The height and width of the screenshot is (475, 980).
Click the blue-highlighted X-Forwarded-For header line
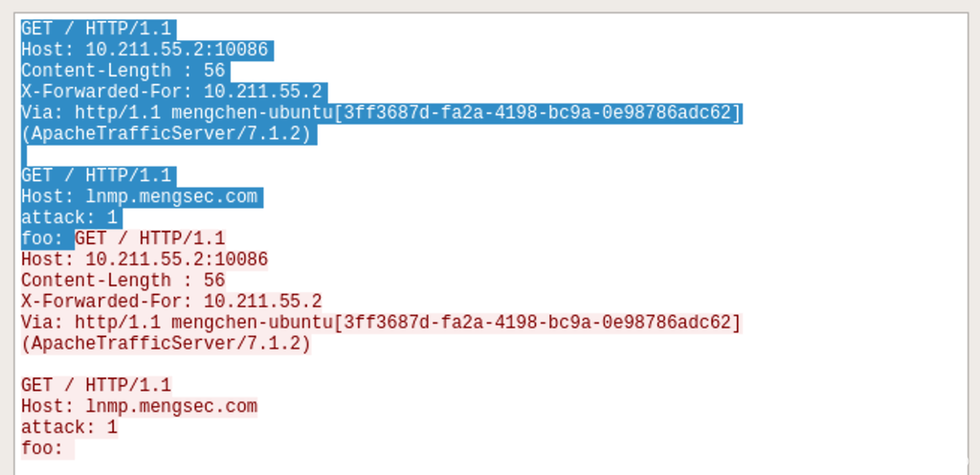point(172,92)
